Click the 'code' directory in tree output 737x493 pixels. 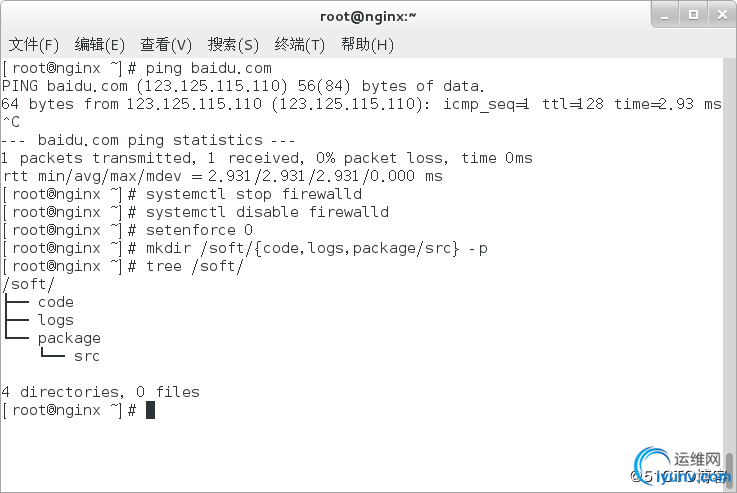(56, 302)
